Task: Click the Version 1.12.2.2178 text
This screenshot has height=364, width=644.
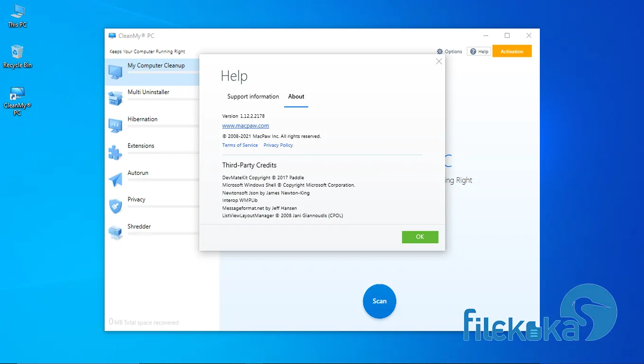Action: 243,116
